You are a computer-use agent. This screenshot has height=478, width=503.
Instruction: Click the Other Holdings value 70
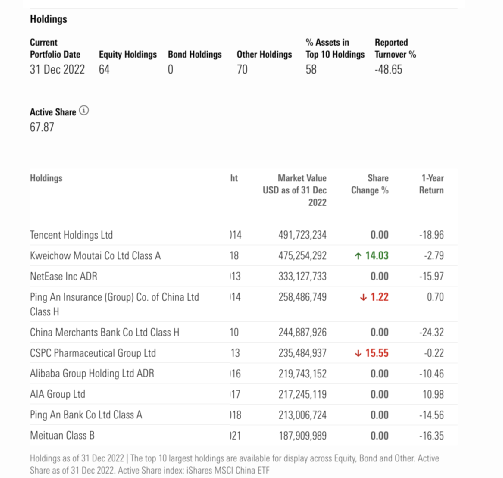(x=242, y=69)
